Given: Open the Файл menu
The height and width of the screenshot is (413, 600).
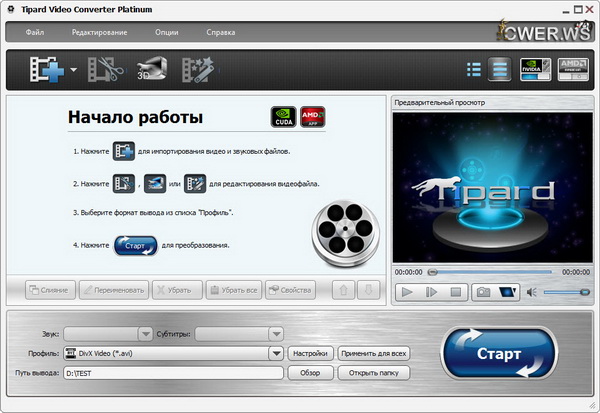Looking at the screenshot, I should 35,33.
